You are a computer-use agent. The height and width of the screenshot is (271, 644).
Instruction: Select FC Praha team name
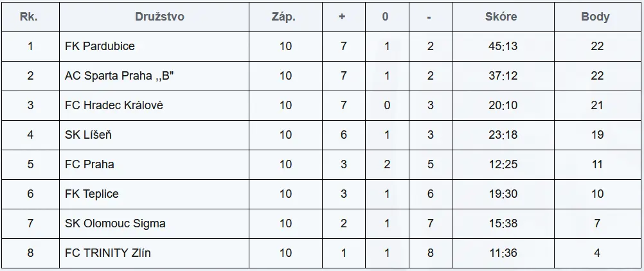[x=89, y=164]
